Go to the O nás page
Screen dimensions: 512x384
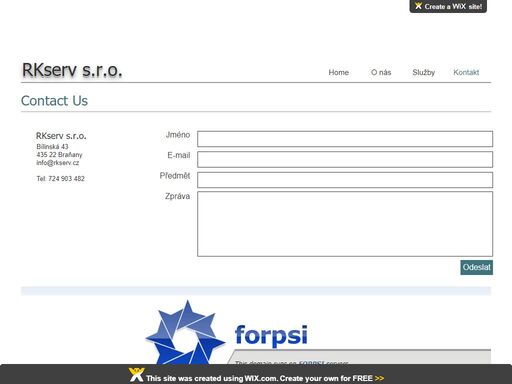pyautogui.click(x=381, y=72)
